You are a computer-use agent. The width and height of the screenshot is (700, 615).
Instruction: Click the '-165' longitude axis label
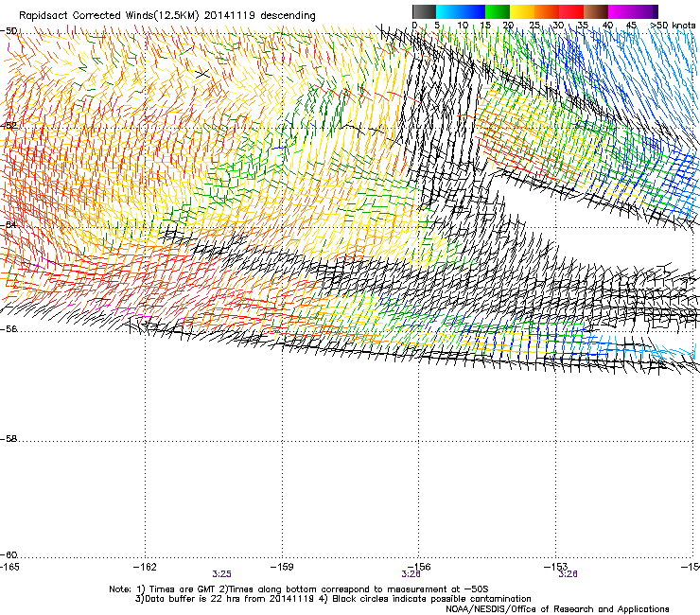9,567
